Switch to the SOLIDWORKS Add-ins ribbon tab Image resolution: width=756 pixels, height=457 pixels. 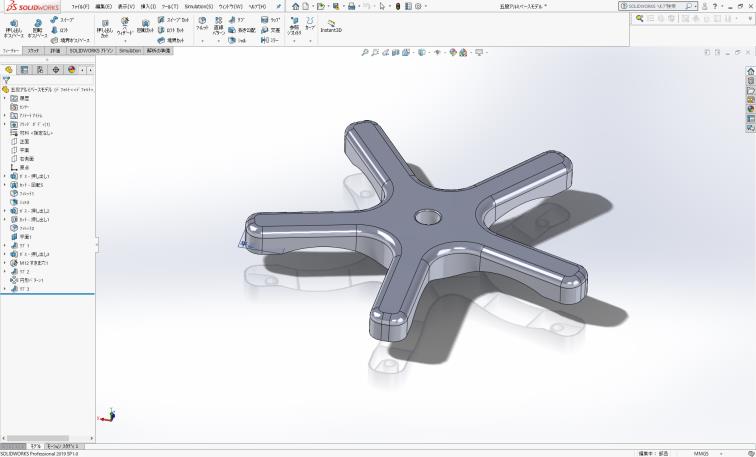92,49
